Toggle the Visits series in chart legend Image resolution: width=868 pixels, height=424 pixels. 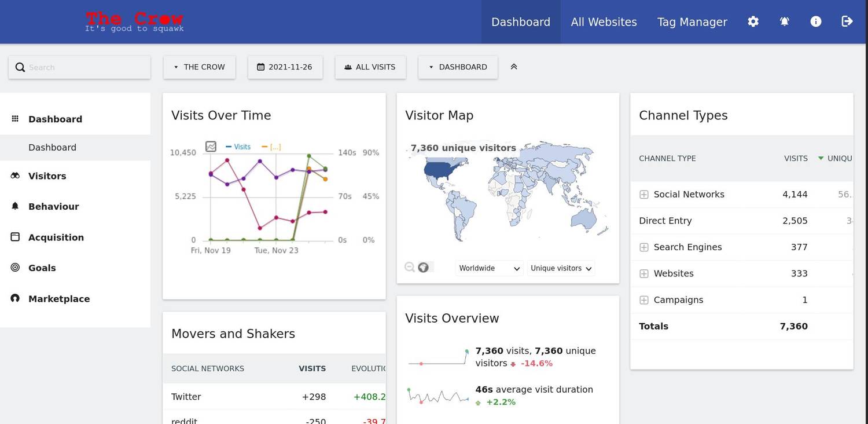tap(238, 147)
